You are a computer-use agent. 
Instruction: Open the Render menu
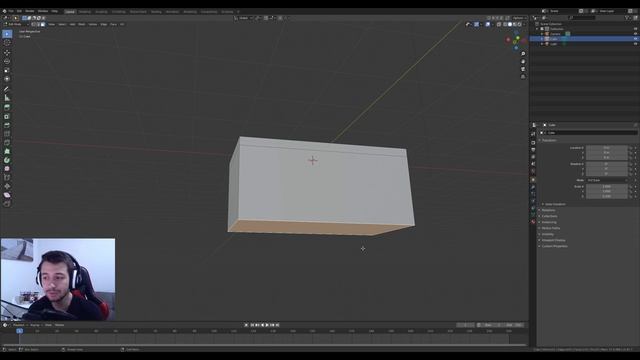[x=30, y=11]
